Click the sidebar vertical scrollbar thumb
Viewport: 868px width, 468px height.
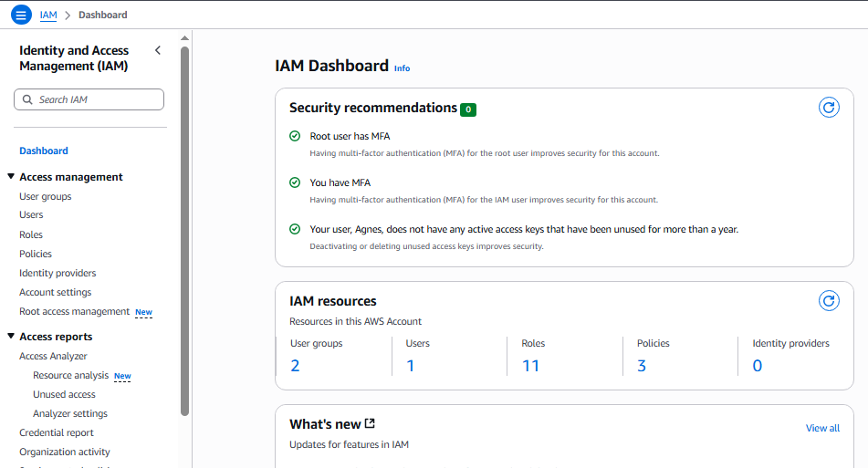[x=185, y=231]
